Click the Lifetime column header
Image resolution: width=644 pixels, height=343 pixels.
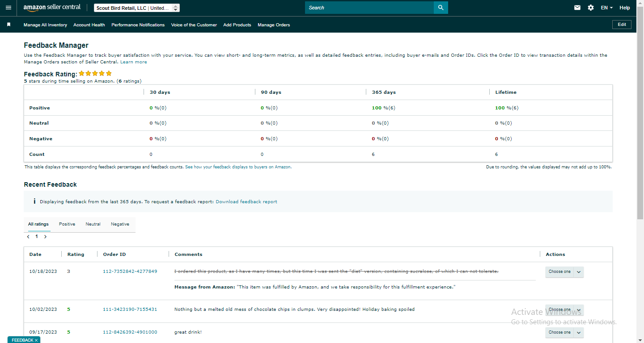coord(506,92)
